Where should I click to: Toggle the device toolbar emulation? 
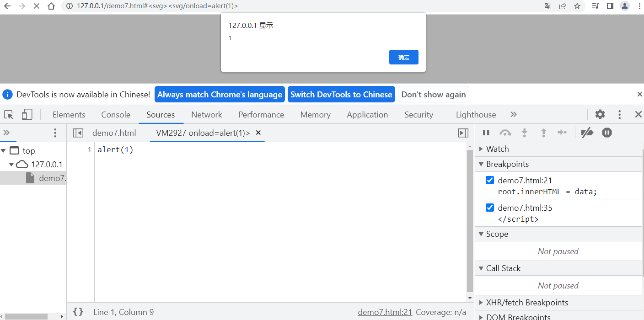coord(27,114)
